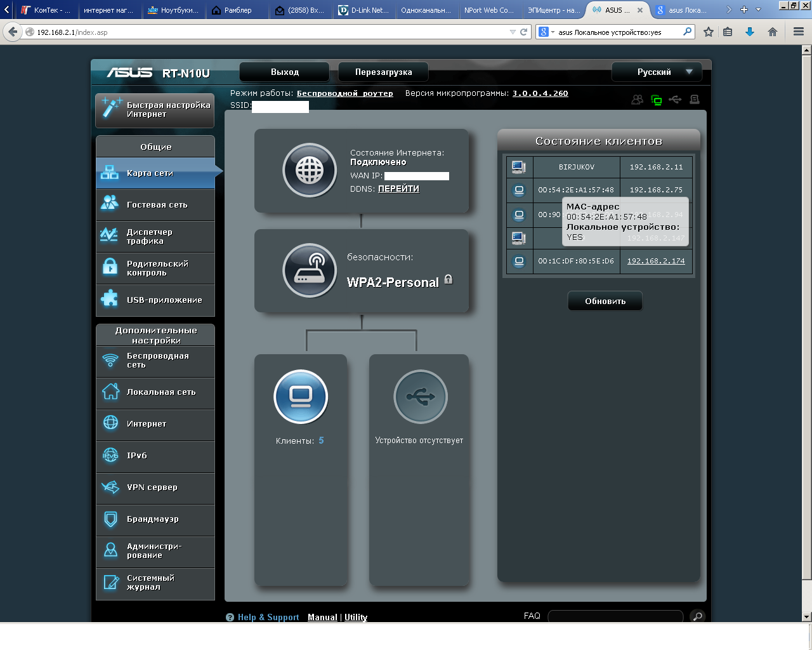Image resolution: width=812 pixels, height=650 pixels.
Task: Open Гостевая сеть menu item
Action: tap(155, 205)
